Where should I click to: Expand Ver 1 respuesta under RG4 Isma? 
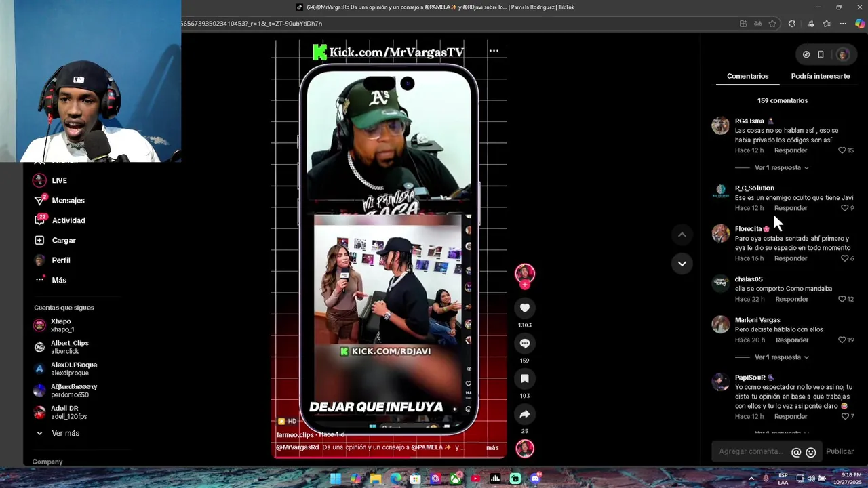[781, 167]
